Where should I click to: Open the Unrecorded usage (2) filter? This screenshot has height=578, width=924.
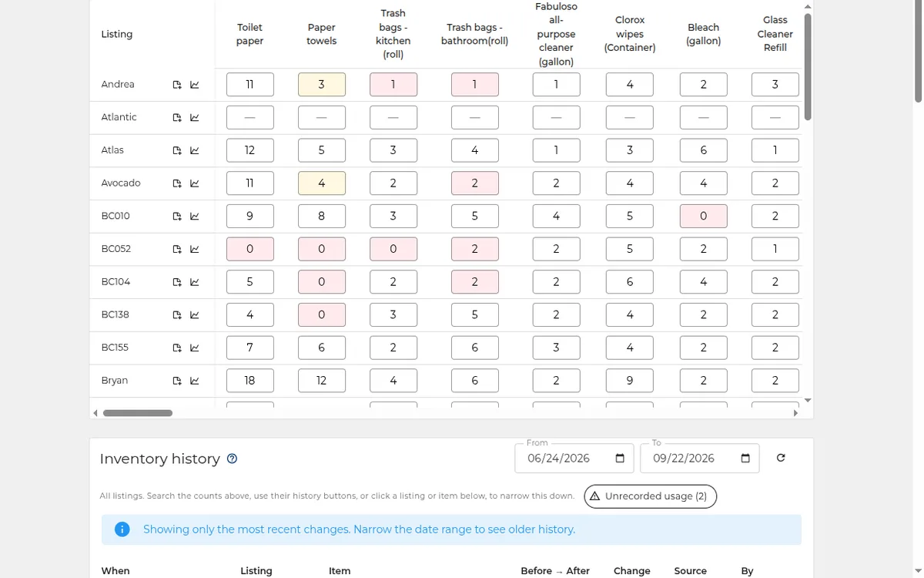(x=651, y=496)
